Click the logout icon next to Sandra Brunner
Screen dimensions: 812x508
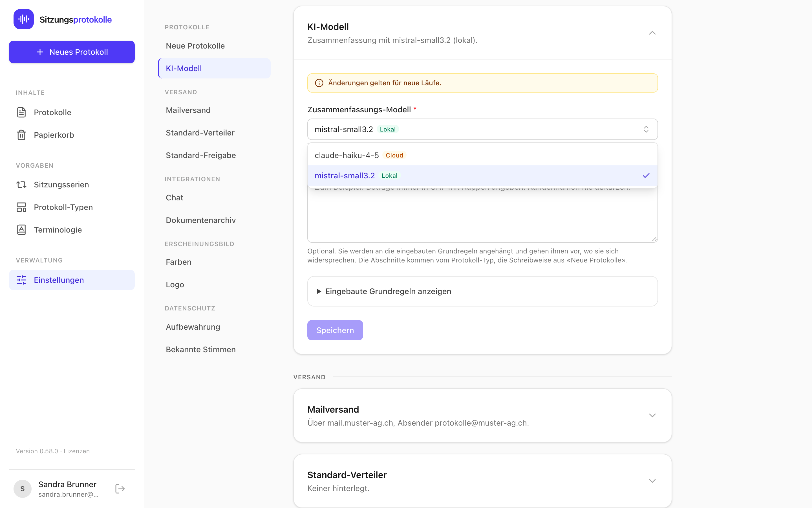pos(120,489)
